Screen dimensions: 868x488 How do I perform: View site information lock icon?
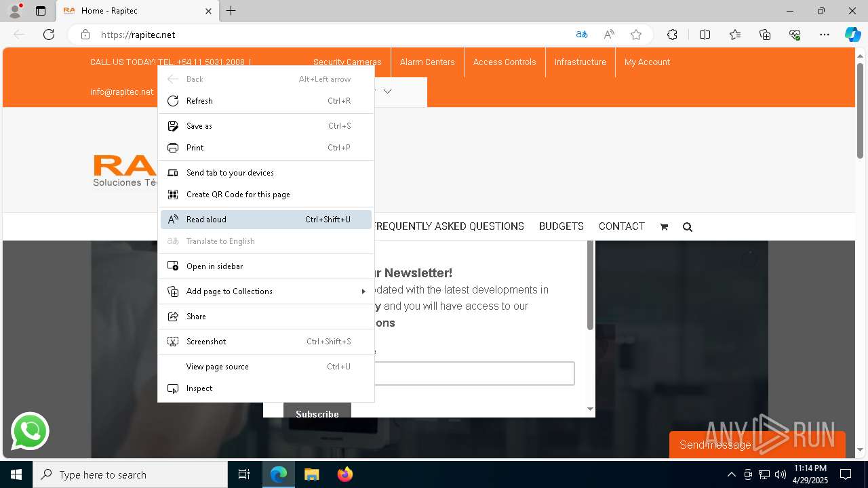pyautogui.click(x=85, y=35)
